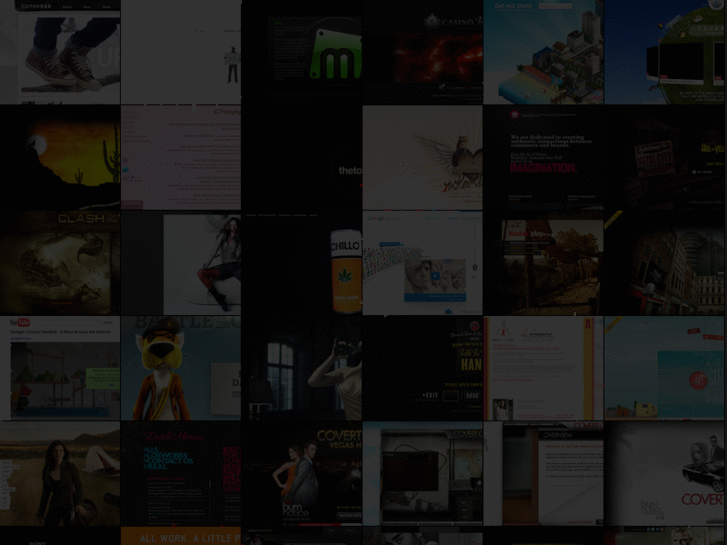Open the woman in desert with plane thumbnail
The height and width of the screenshot is (545, 727).
tap(60, 474)
